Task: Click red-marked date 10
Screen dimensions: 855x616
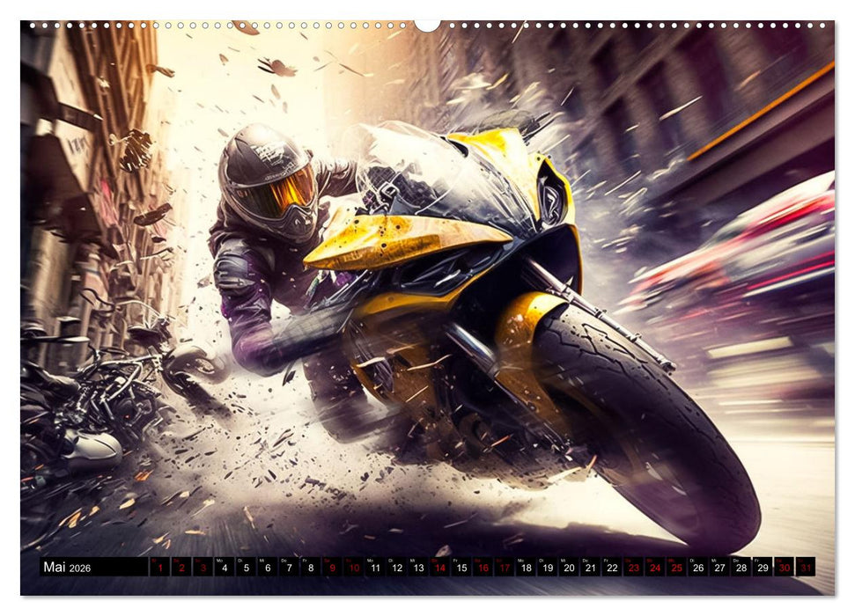Action: (353, 568)
